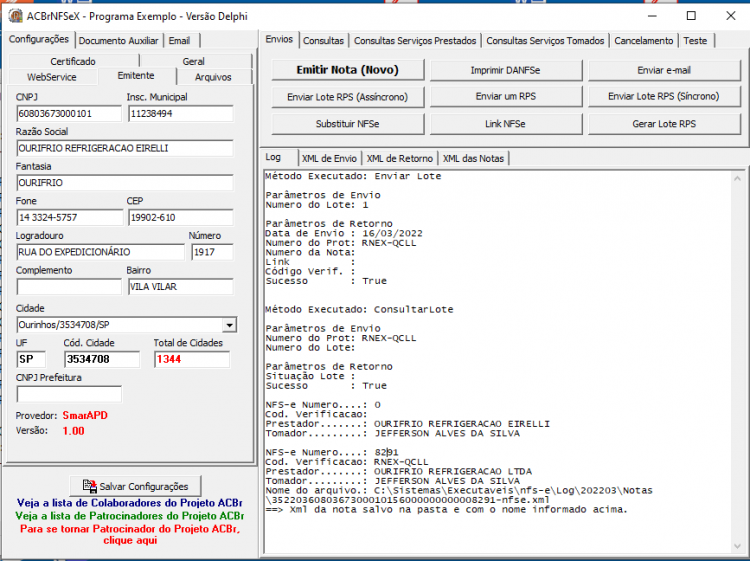Select the Arquivos sub-tab
750x561 pixels.
(x=213, y=77)
